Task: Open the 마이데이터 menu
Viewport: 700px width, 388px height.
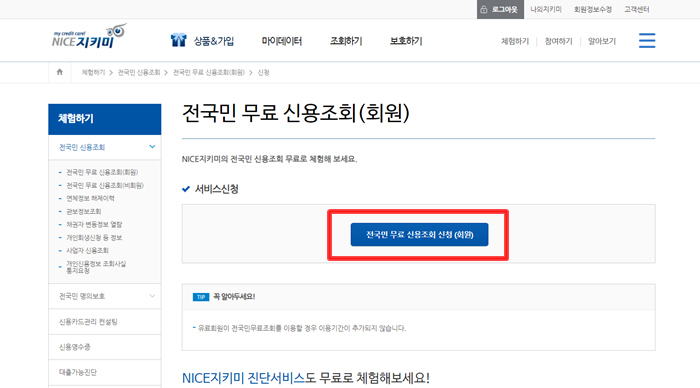Action: [x=282, y=41]
